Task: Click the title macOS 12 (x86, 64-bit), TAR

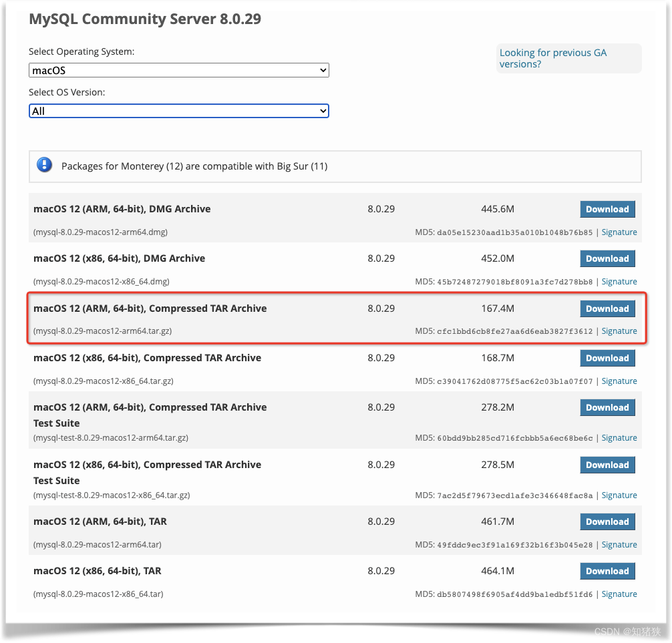Action: click(x=98, y=571)
